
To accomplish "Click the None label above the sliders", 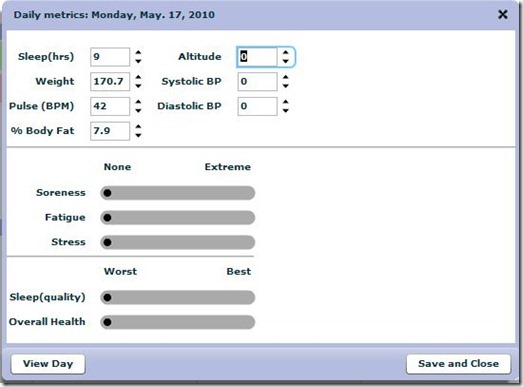I will click(x=117, y=167).
